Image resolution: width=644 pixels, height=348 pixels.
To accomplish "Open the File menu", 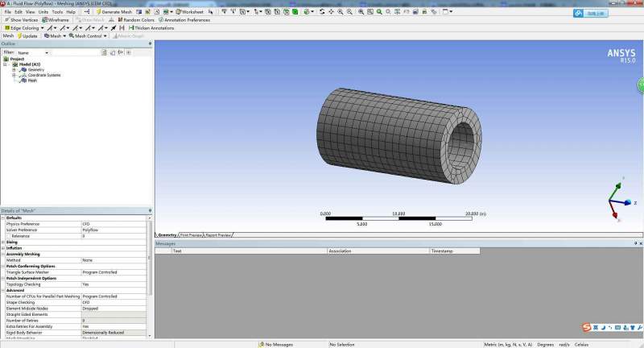I will tap(8, 12).
